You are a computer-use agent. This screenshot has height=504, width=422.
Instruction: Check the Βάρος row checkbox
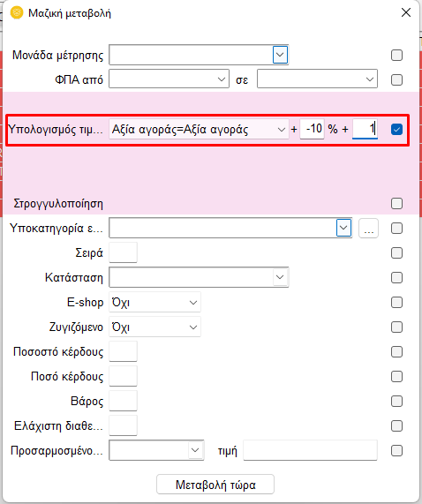click(396, 401)
